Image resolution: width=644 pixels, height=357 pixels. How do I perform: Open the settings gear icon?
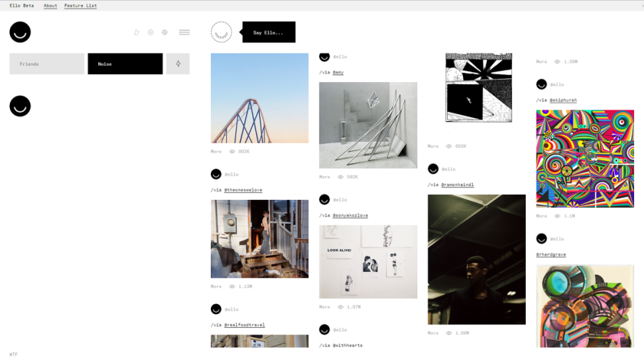pos(165,32)
